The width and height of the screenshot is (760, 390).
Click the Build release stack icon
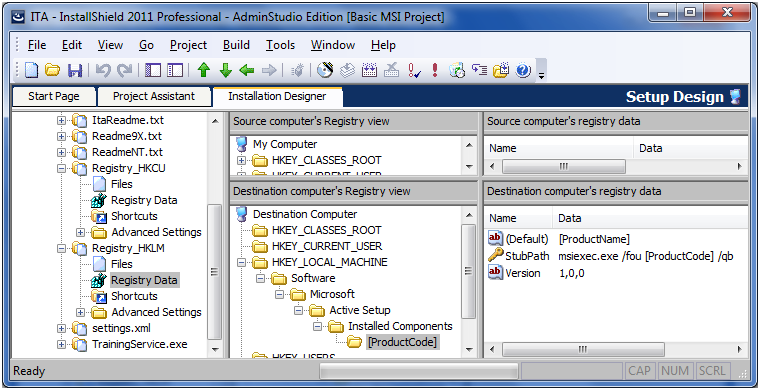click(x=347, y=71)
